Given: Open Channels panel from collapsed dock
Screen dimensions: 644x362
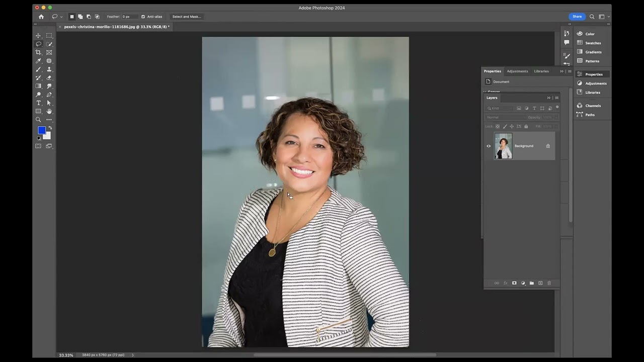Looking at the screenshot, I should [x=593, y=106].
